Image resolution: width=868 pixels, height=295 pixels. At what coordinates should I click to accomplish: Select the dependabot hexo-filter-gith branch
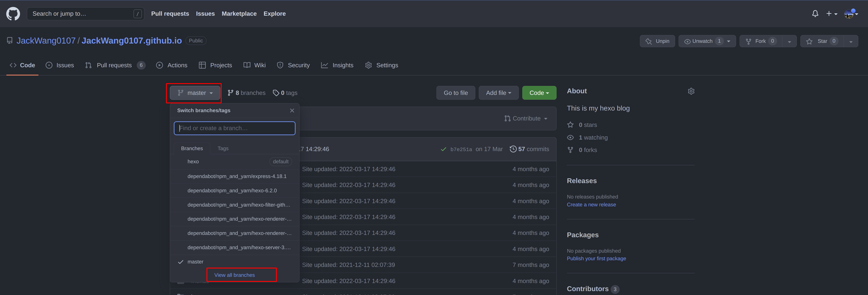pyautogui.click(x=235, y=205)
